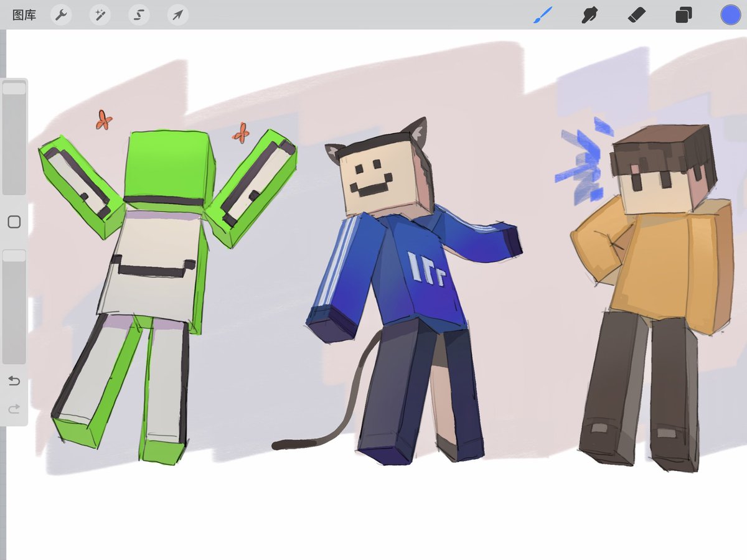747x560 pixels.
Task: Click the brush opacity slider
Action: pos(14,306)
